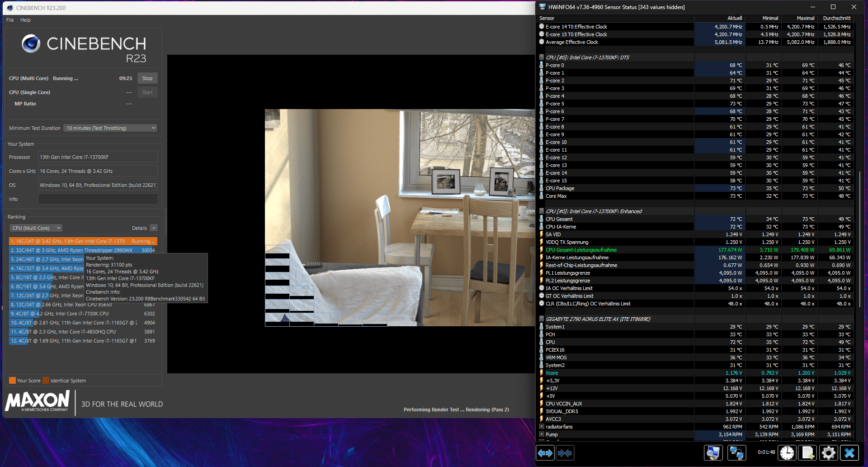Select running 16C/24T ranking row
This screenshot has height=467, width=868.
83,241
